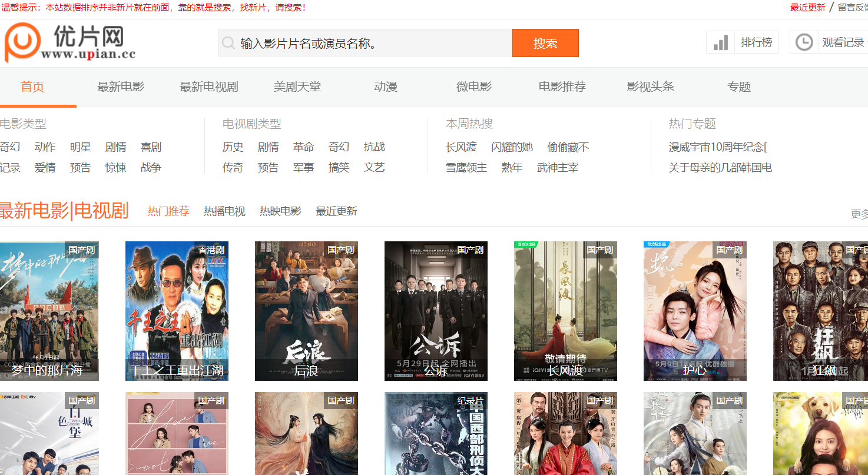Open hot search 闪耀的她

(512, 147)
